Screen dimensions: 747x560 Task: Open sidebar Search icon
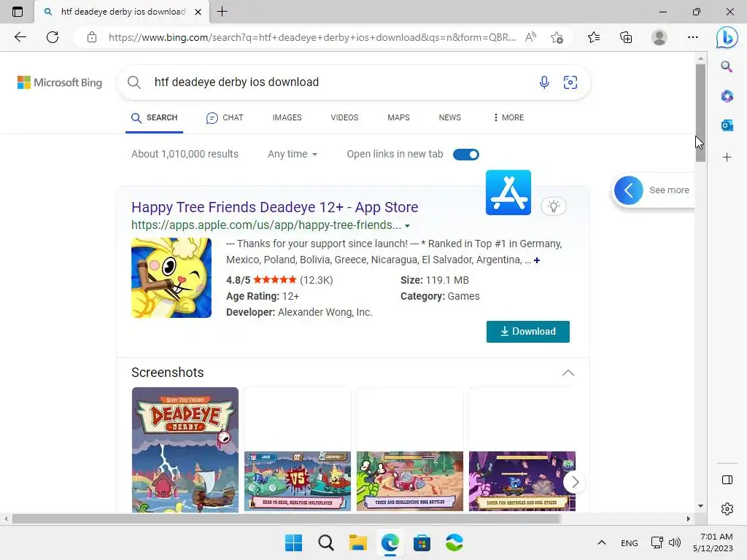727,66
